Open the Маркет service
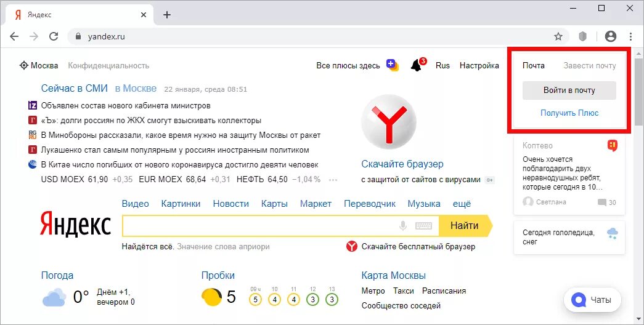The width and height of the screenshot is (644, 325). coord(316,204)
